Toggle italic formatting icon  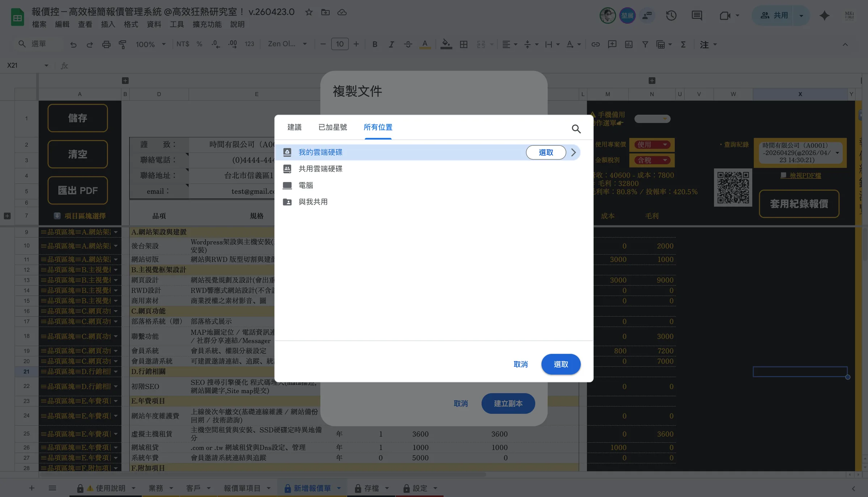pyautogui.click(x=391, y=44)
